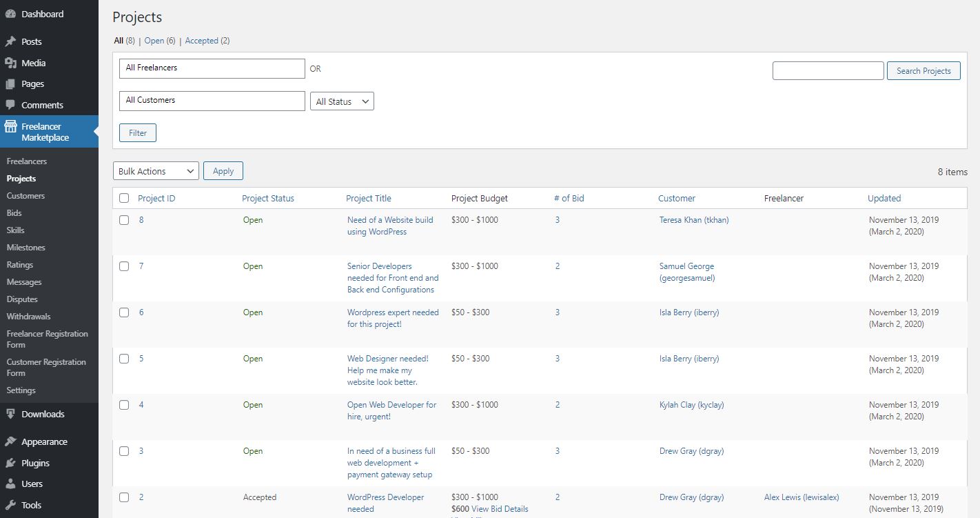Viewport: 980px width, 518px height.
Task: Open the All Status dropdown
Action: pyautogui.click(x=343, y=101)
